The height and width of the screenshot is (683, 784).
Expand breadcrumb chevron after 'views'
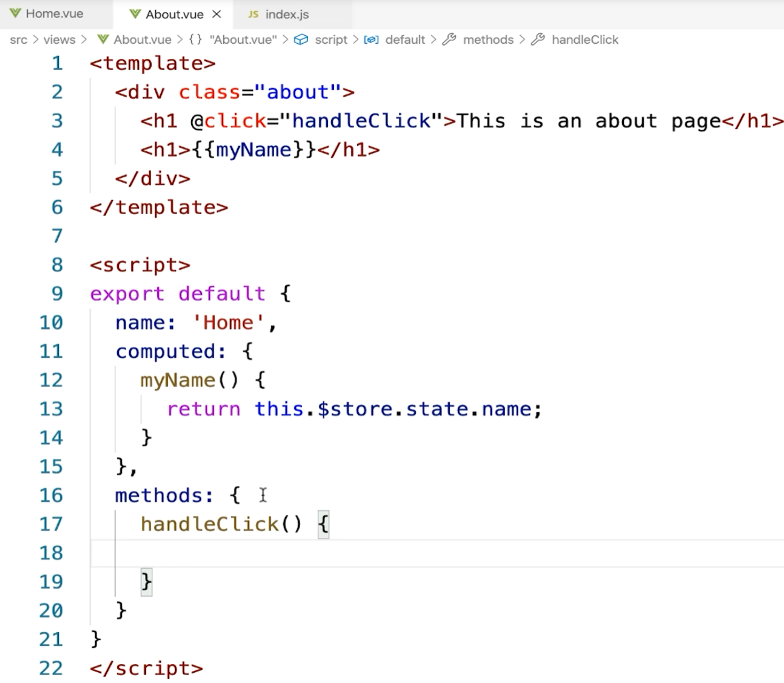click(x=83, y=40)
